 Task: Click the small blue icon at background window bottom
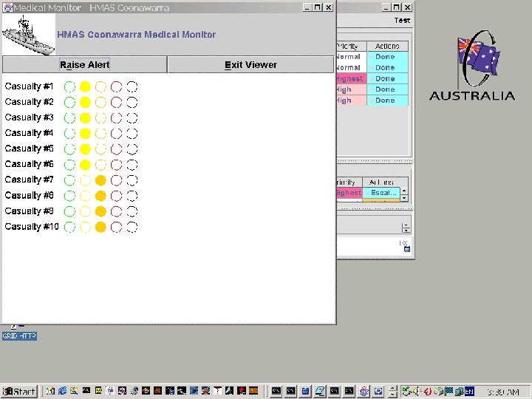[407, 250]
